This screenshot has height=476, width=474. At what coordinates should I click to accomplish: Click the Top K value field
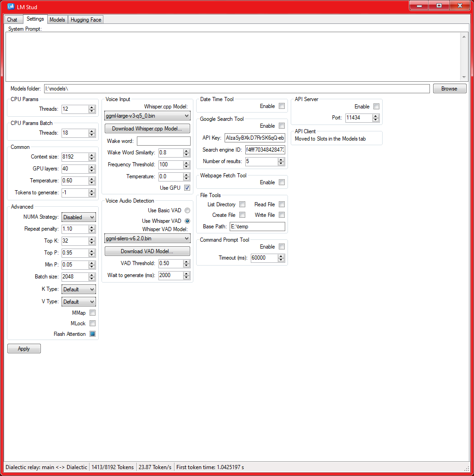pos(75,241)
